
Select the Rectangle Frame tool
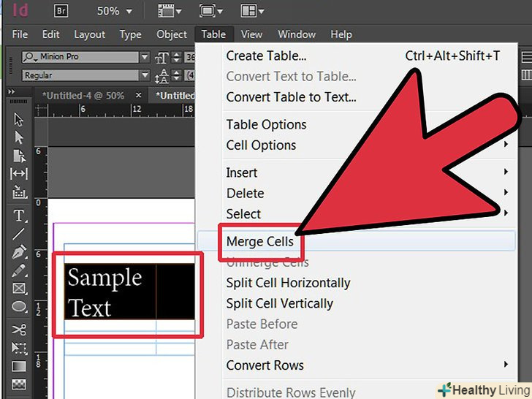(x=19, y=289)
